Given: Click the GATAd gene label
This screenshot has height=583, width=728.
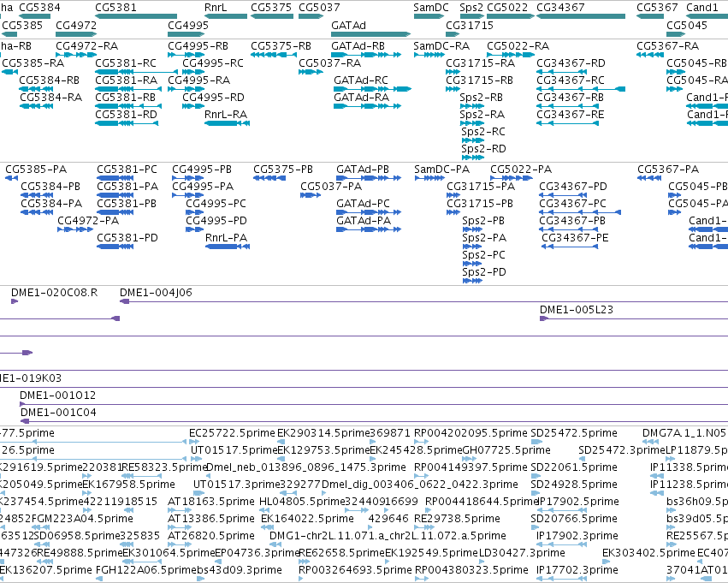Looking at the screenshot, I should [348, 26].
